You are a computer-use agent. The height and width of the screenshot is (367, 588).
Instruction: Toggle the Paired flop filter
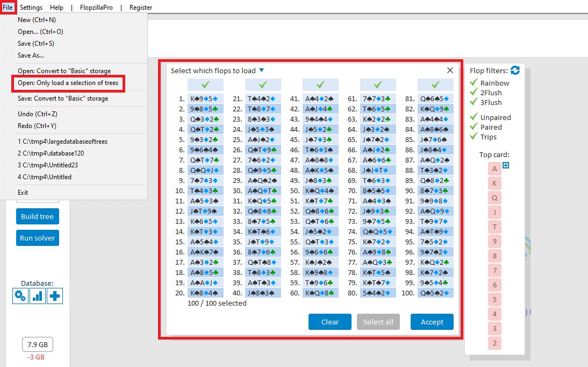tap(474, 127)
